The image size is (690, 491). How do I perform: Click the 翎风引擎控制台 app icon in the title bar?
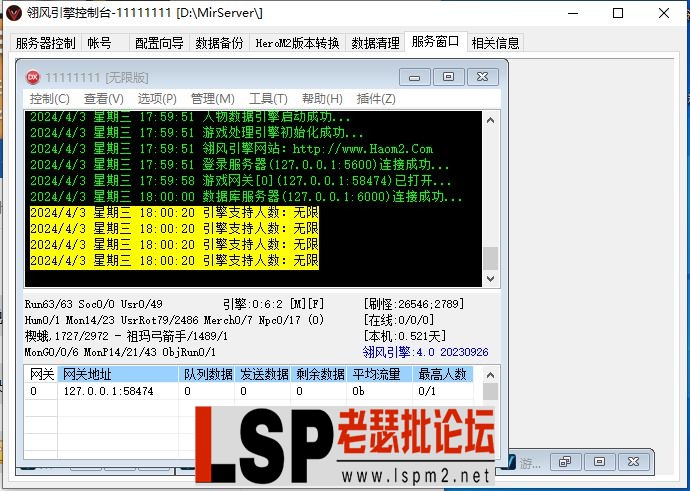14,13
